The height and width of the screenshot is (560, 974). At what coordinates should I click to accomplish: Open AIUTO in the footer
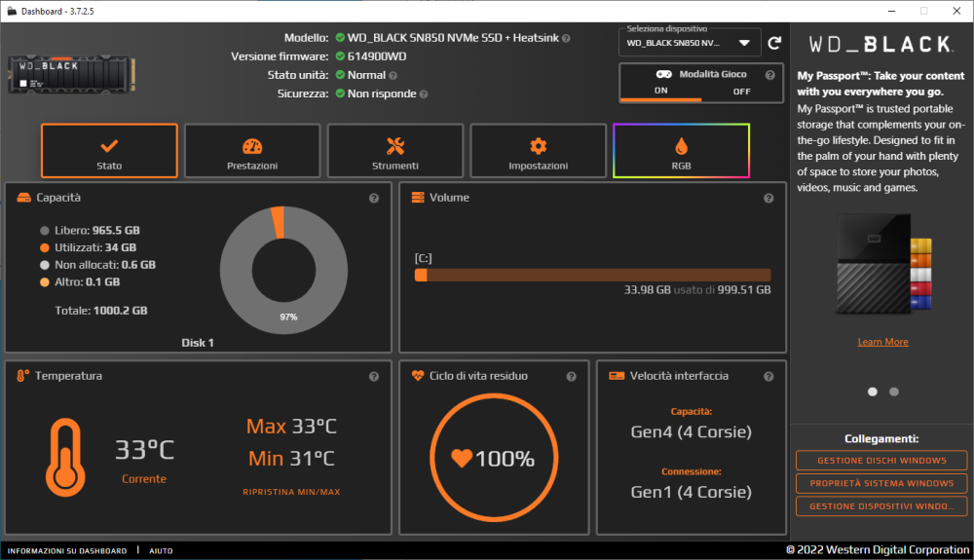click(161, 550)
